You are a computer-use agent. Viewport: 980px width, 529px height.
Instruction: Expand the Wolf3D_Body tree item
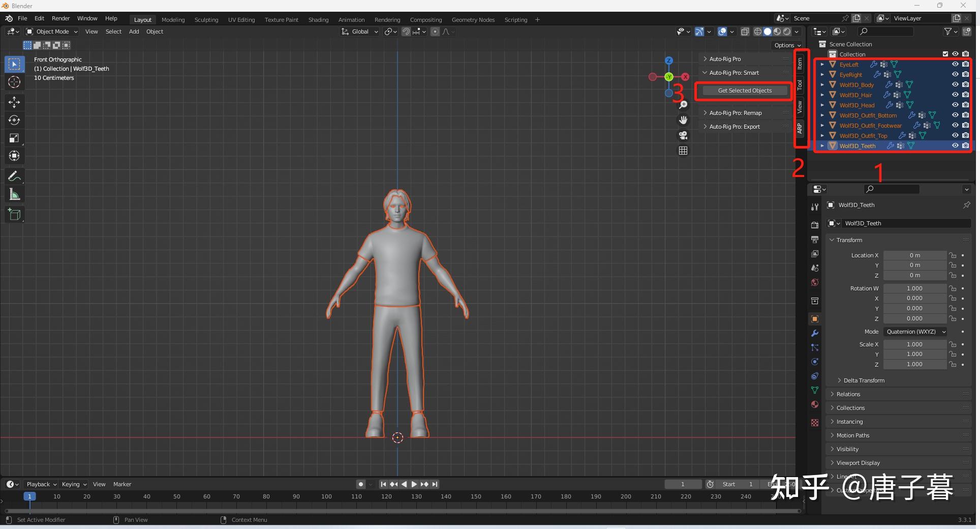[x=822, y=84]
